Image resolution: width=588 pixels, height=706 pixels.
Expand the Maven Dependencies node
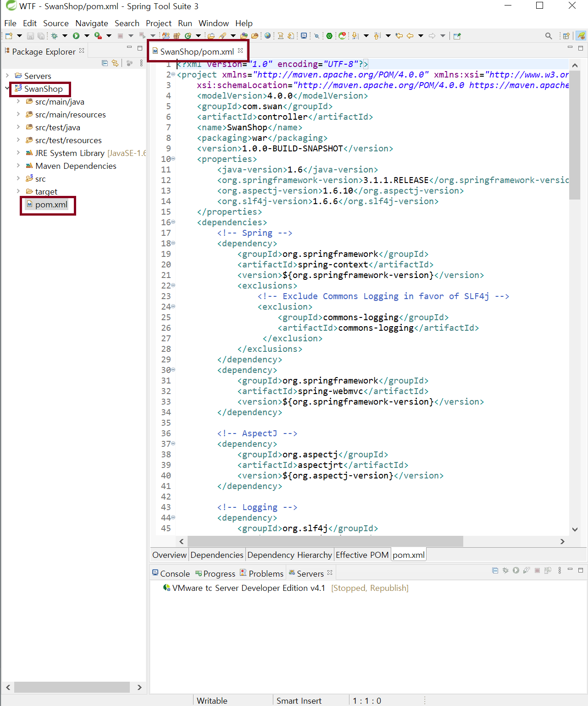(18, 166)
